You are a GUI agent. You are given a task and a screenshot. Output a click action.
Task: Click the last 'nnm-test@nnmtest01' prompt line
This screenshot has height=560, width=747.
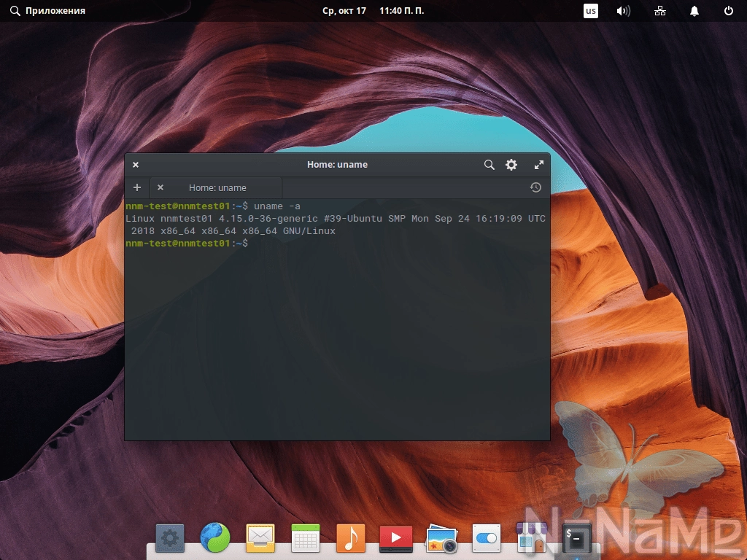click(x=186, y=244)
